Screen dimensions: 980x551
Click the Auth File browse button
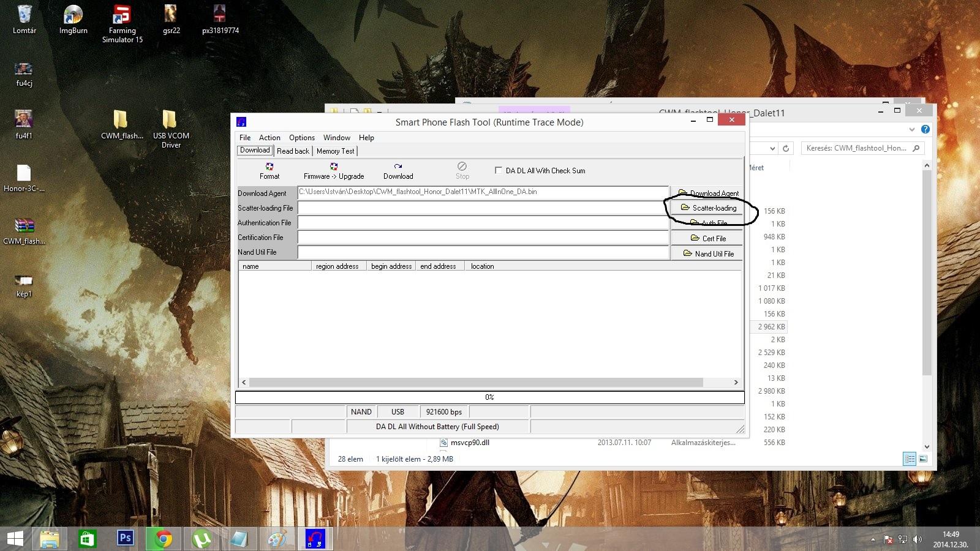[x=707, y=223]
